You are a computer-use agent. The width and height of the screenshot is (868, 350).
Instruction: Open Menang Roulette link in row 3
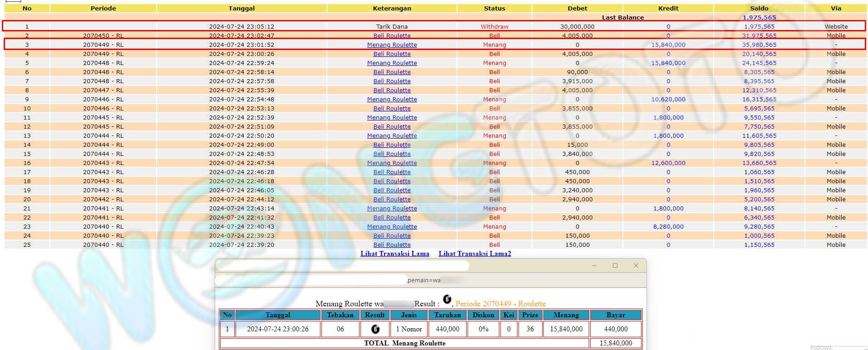coord(392,45)
